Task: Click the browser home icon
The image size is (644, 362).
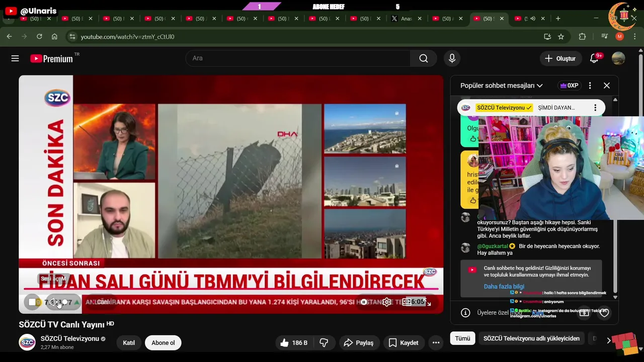Action: tap(54, 37)
